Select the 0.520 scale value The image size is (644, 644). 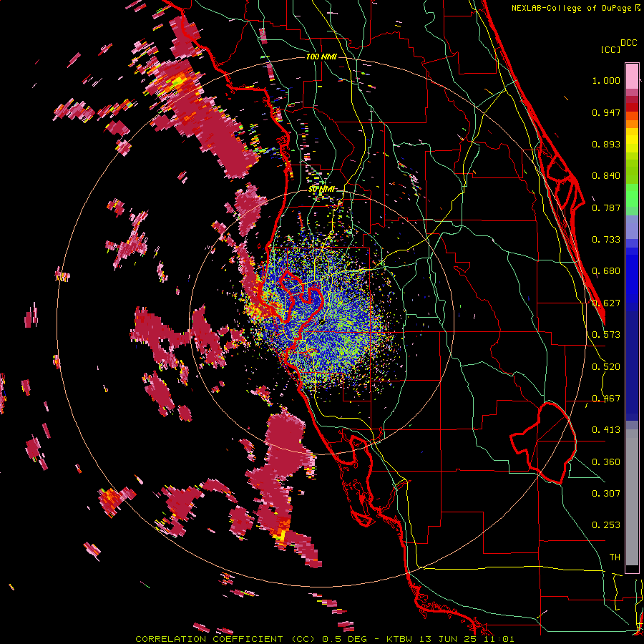[606, 366]
